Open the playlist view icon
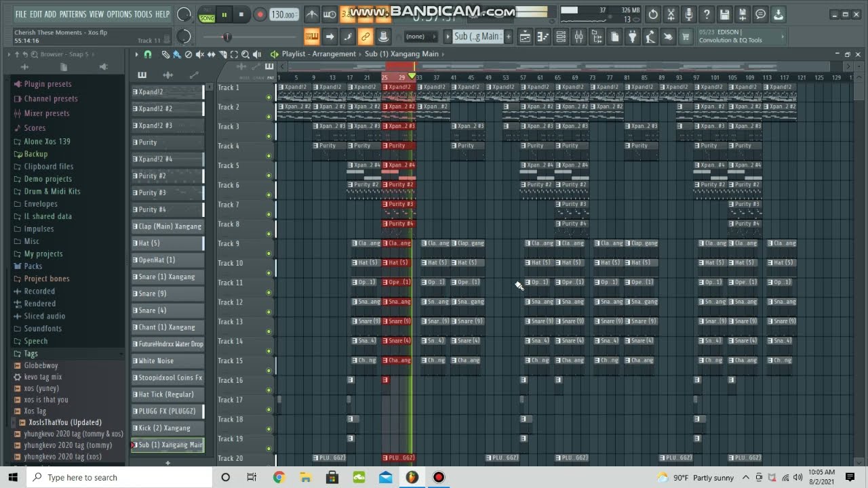The height and width of the screenshot is (488, 868). click(526, 37)
